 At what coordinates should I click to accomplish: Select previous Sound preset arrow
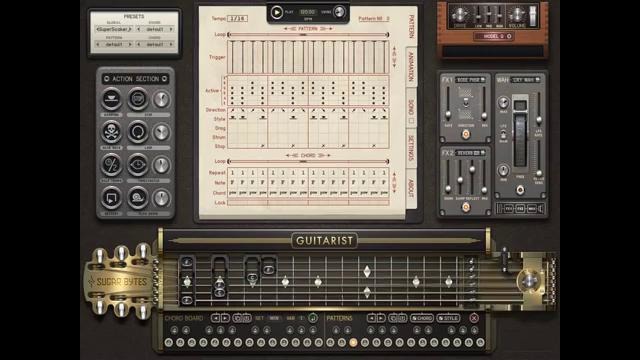pyautogui.click(x=138, y=29)
